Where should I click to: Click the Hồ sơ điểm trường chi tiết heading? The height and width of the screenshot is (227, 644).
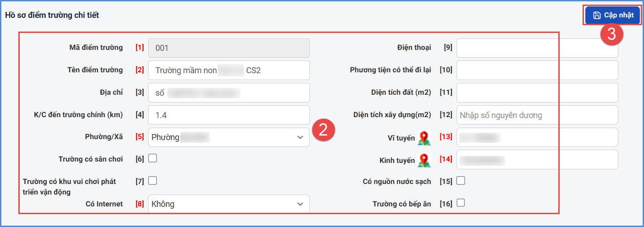click(x=52, y=15)
